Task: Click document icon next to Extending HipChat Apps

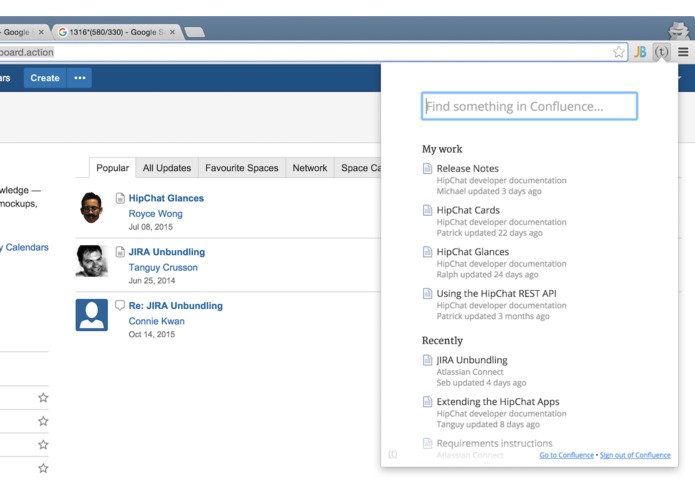Action: point(427,401)
